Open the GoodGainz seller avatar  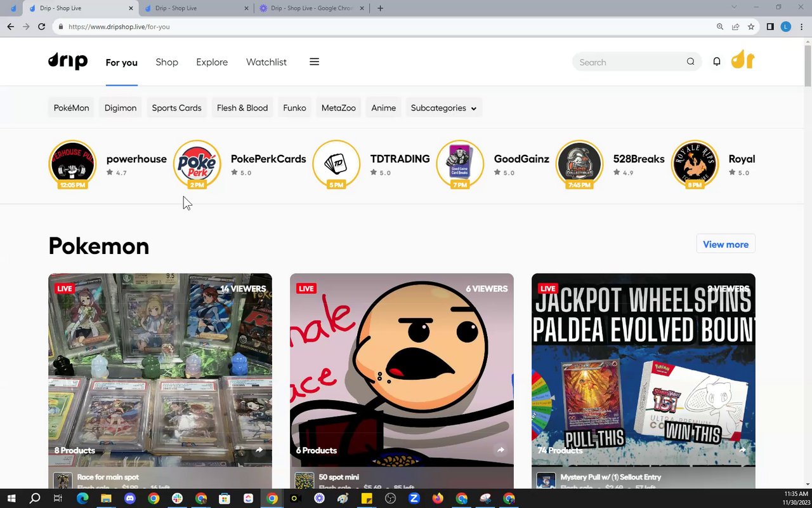point(460,164)
